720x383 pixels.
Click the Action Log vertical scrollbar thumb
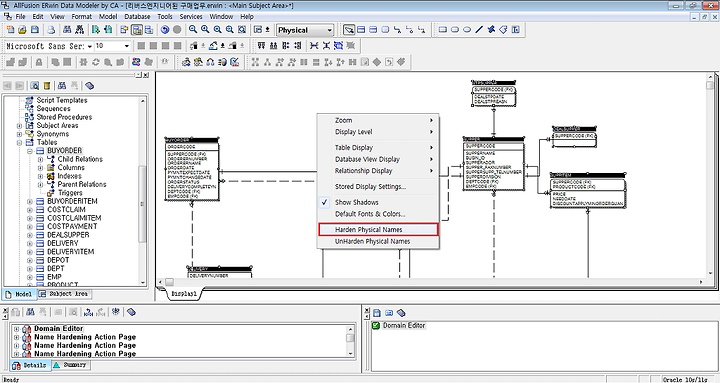pyautogui.click(x=350, y=338)
